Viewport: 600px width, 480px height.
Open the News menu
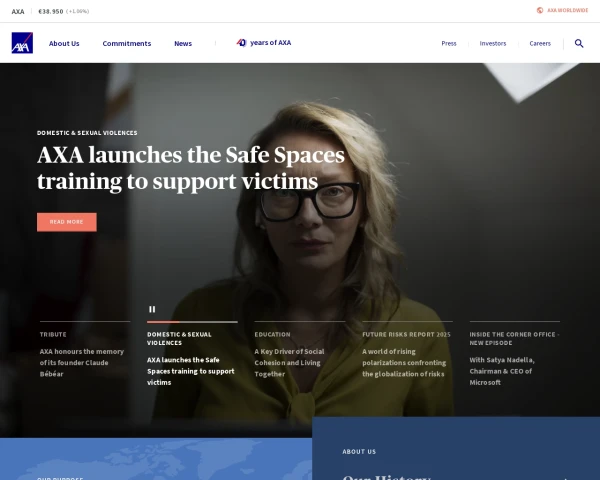183,43
